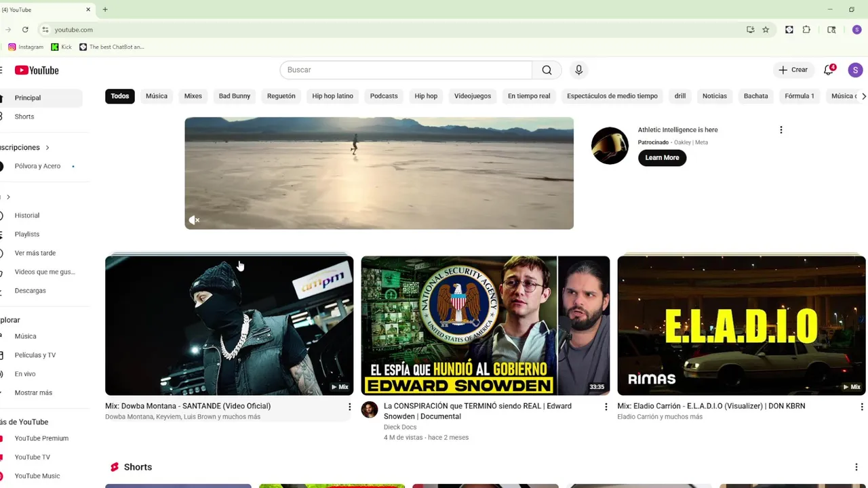The height and width of the screenshot is (488, 868).
Task: Open the Kick bookmark
Action: (x=61, y=47)
